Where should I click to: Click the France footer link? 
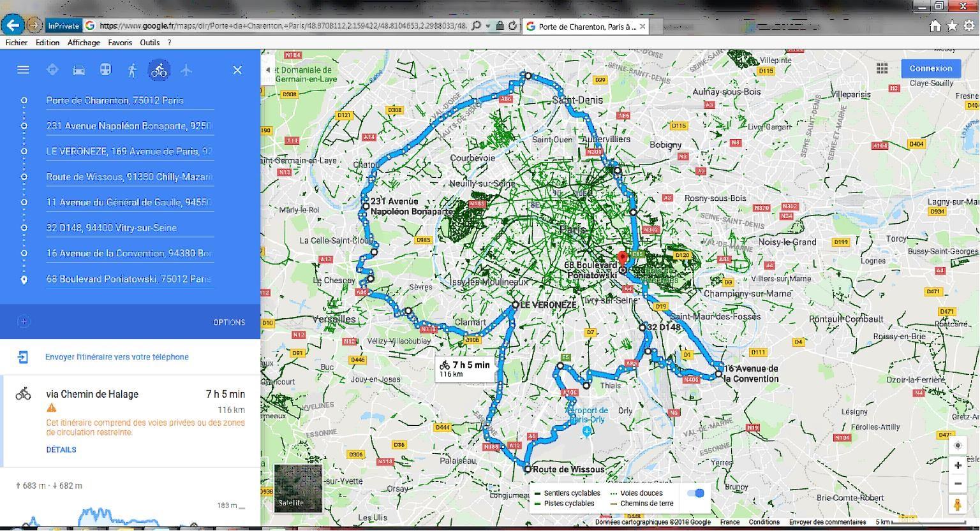coord(730,522)
